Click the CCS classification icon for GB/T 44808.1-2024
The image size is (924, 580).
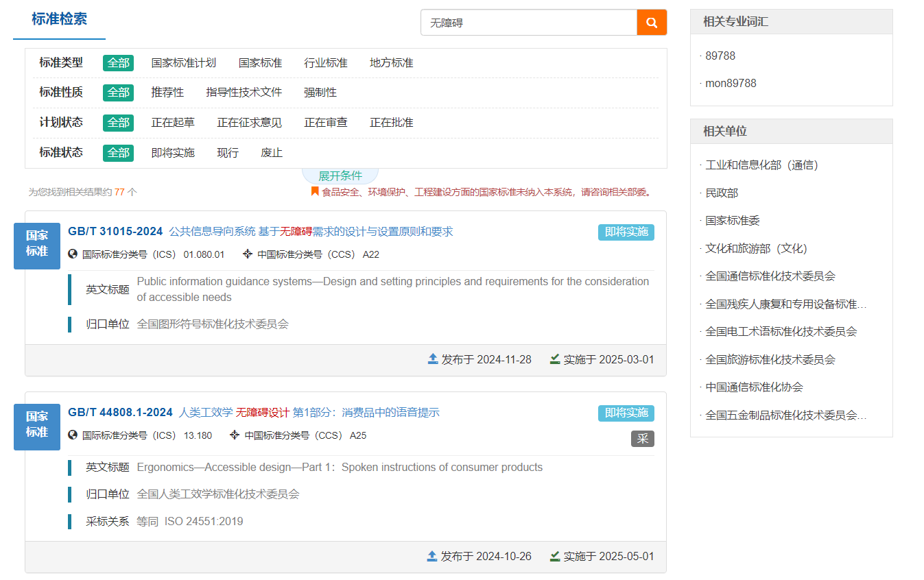tap(235, 435)
